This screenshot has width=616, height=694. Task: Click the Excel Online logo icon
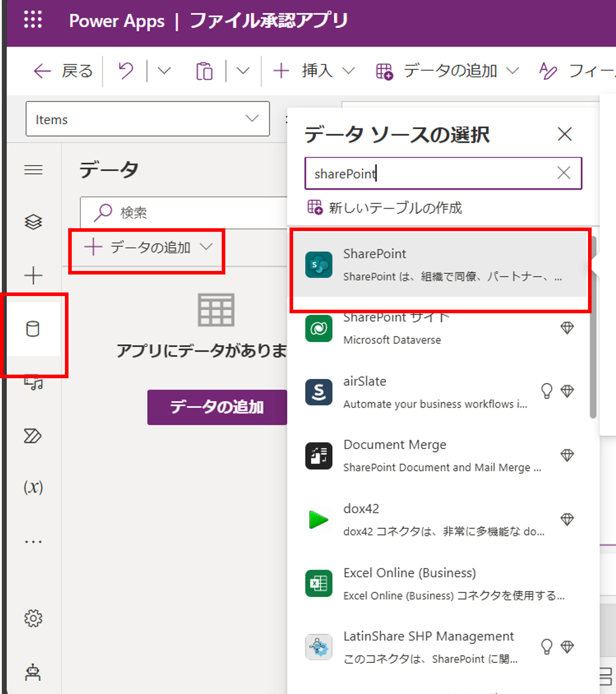pyautogui.click(x=319, y=583)
